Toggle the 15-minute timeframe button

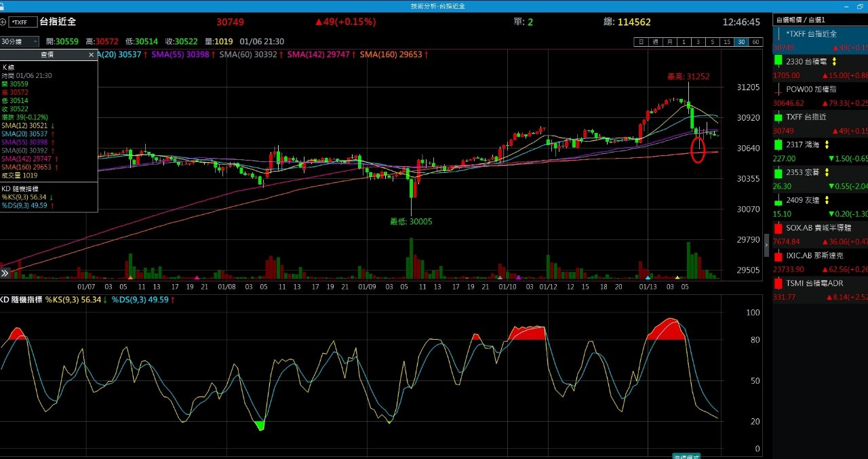(x=727, y=42)
